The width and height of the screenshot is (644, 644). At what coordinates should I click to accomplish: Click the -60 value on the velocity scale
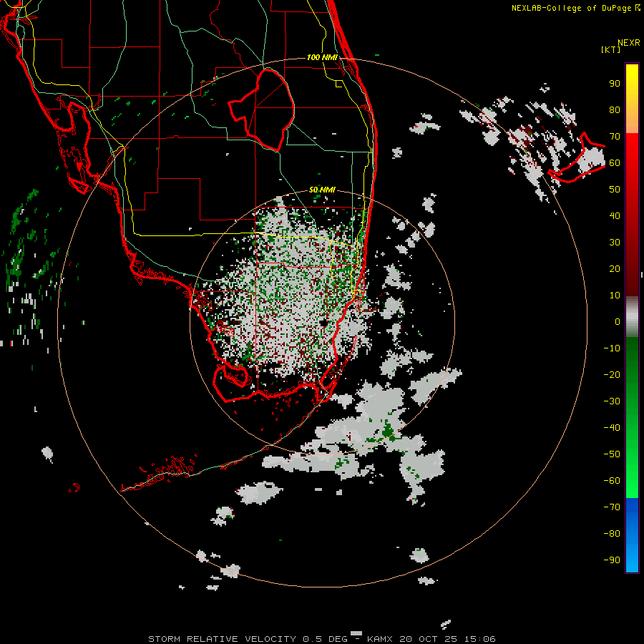tap(612, 481)
